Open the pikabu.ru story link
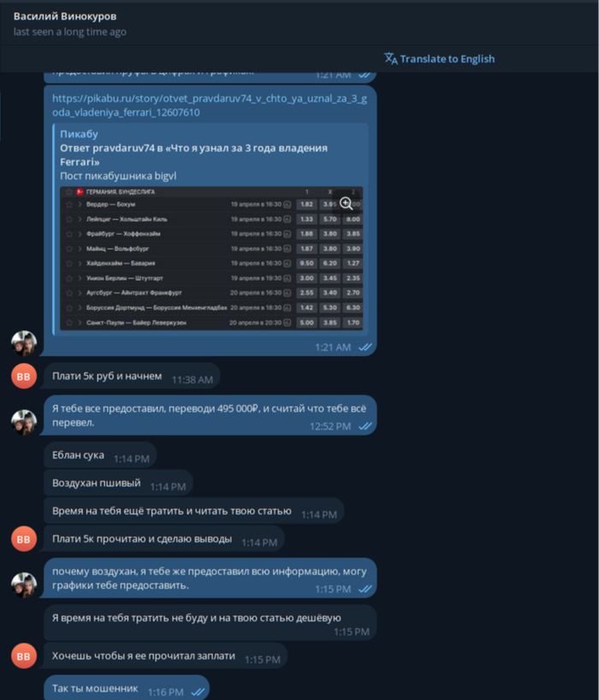The image size is (599, 700). (x=210, y=105)
